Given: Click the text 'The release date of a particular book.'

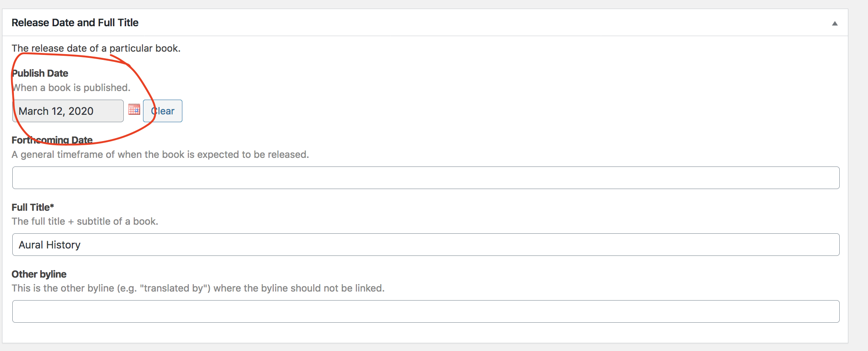Looking at the screenshot, I should pyautogui.click(x=96, y=48).
